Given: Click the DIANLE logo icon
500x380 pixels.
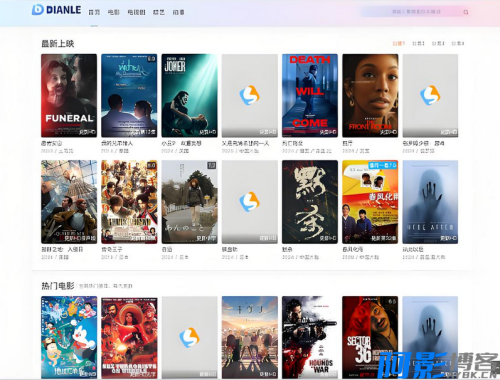Looking at the screenshot, I should click(x=38, y=10).
